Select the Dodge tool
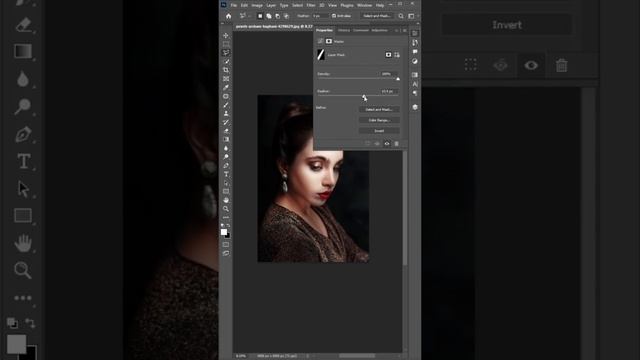The height and width of the screenshot is (360, 640). point(226,157)
